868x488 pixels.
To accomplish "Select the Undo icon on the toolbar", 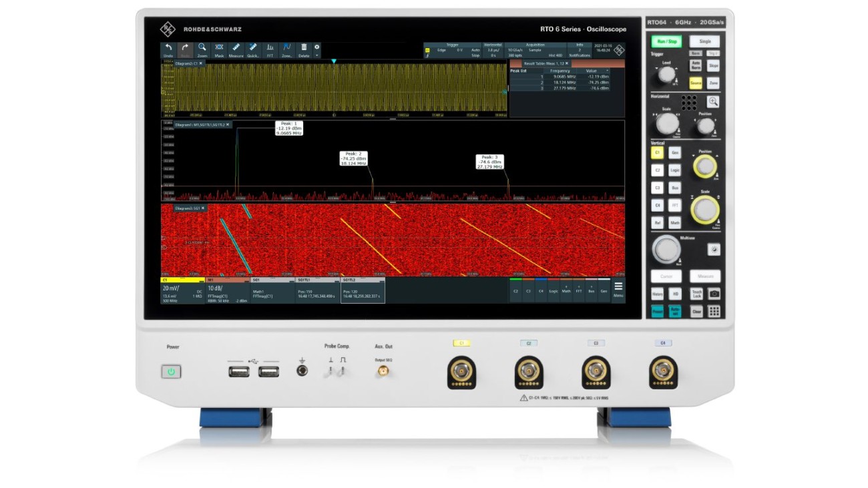I will (x=169, y=47).
